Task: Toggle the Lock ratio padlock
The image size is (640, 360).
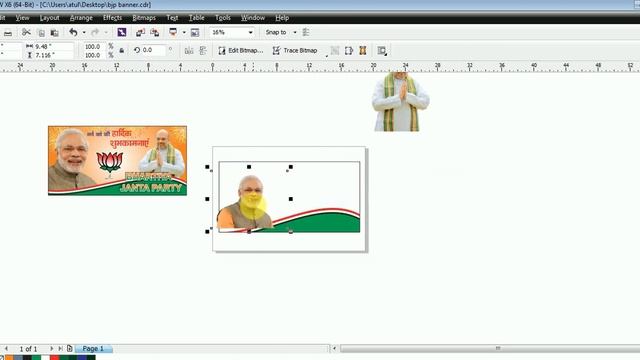Action: [122, 51]
